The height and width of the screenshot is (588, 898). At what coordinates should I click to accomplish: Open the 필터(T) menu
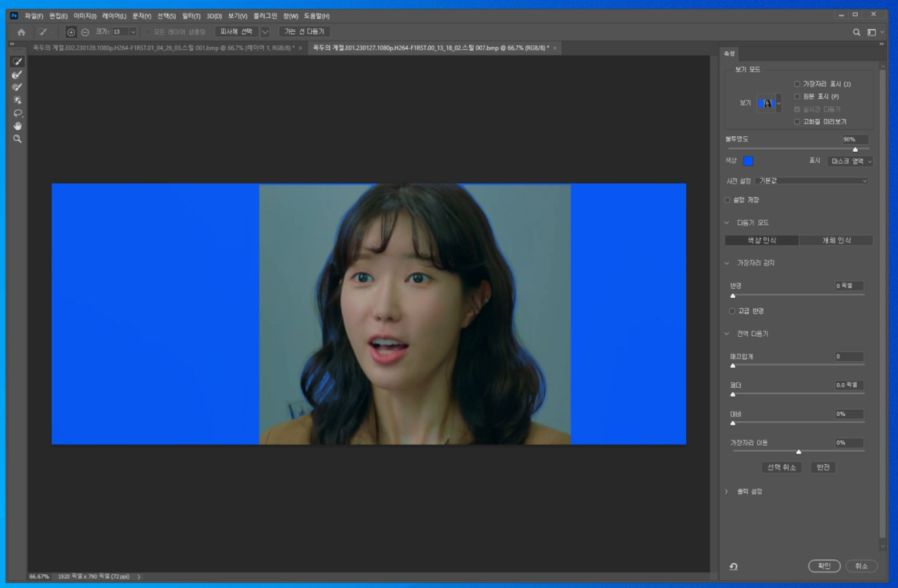[193, 16]
